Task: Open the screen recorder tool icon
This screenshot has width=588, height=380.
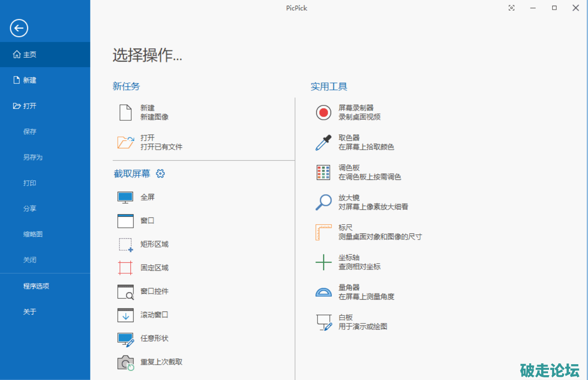Action: point(324,113)
